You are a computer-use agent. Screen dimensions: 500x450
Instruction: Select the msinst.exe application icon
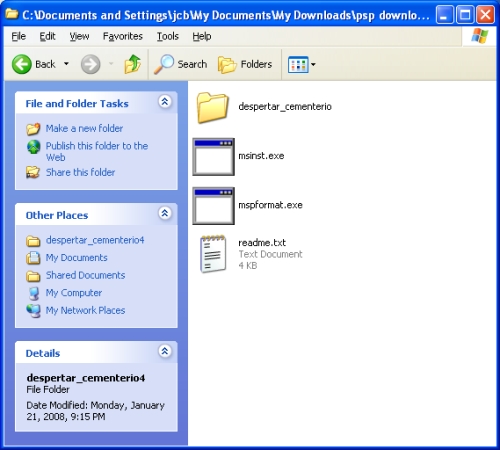pos(213,157)
